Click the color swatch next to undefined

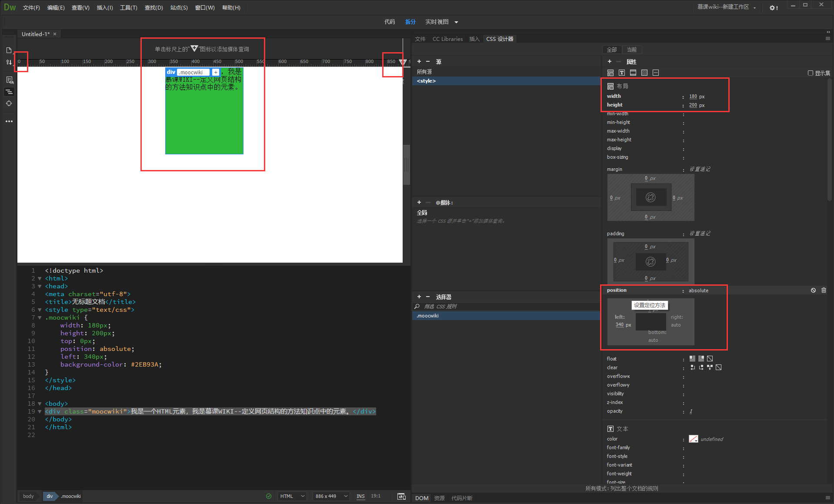coord(694,439)
